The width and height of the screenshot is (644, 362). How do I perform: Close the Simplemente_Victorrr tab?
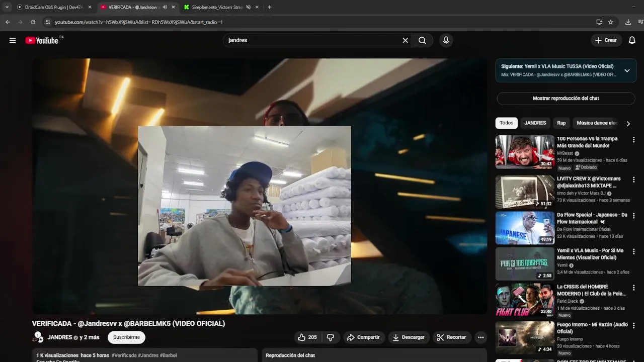257,7
